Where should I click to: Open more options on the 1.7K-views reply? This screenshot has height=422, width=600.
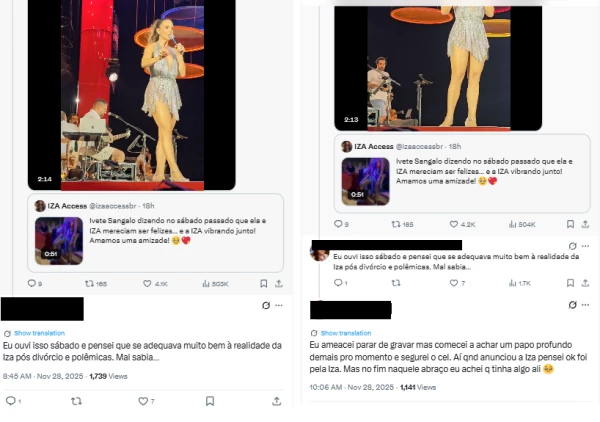pos(587,245)
